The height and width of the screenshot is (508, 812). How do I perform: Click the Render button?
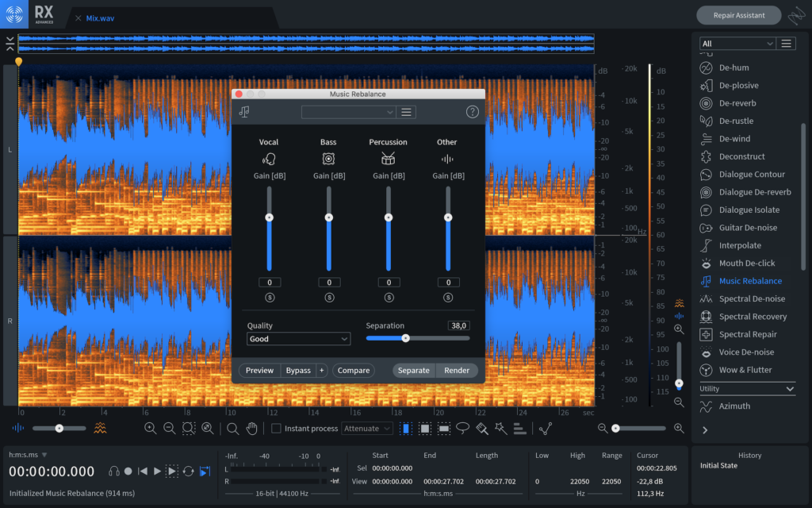pos(457,371)
